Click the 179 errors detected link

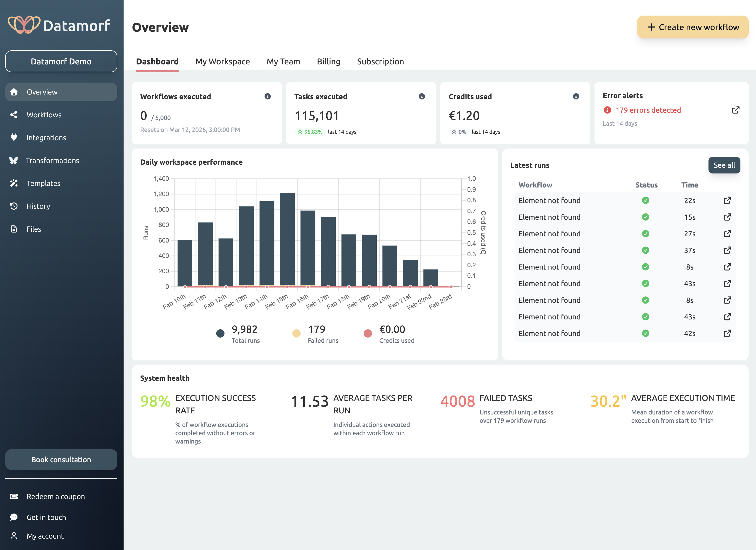click(648, 110)
